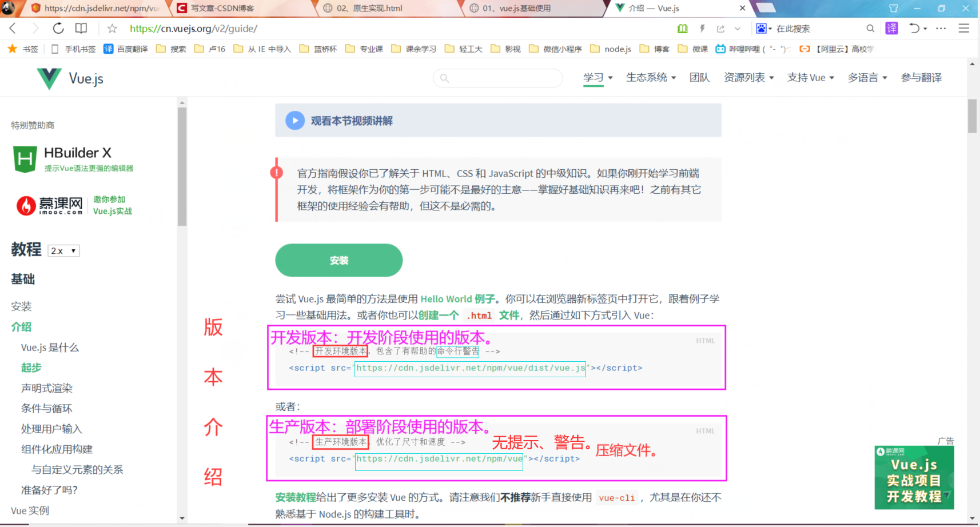980x527 pixels.
Task: Open the 创建一个 .html 文件 link
Action: (469, 315)
